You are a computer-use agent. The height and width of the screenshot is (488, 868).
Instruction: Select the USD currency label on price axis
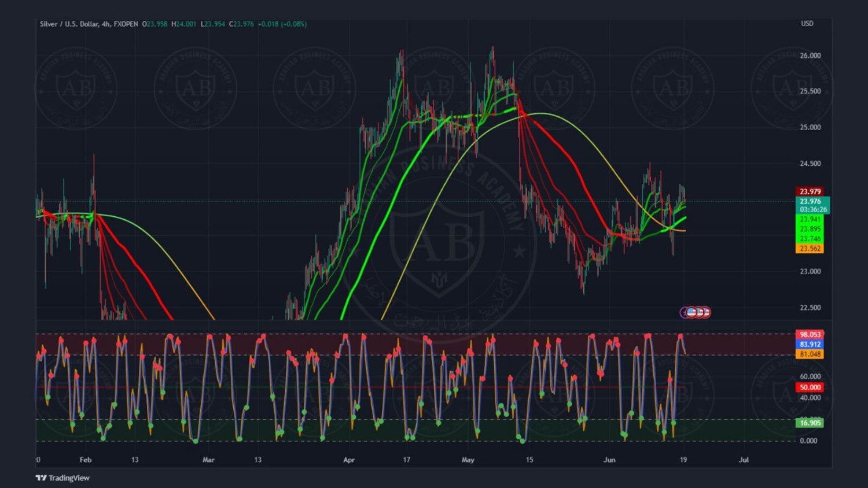(807, 24)
